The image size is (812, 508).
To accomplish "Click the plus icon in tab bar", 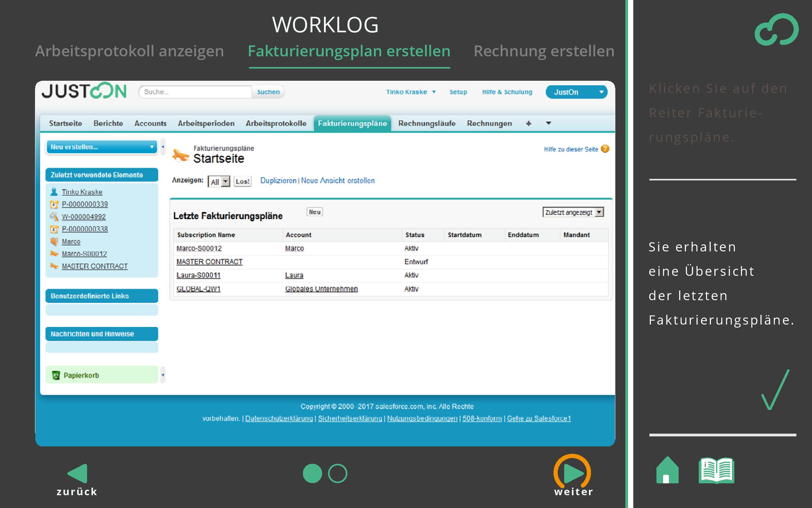I will 529,123.
